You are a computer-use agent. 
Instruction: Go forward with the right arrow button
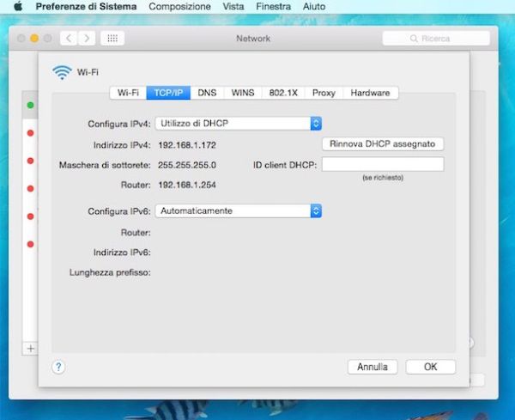click(x=87, y=39)
